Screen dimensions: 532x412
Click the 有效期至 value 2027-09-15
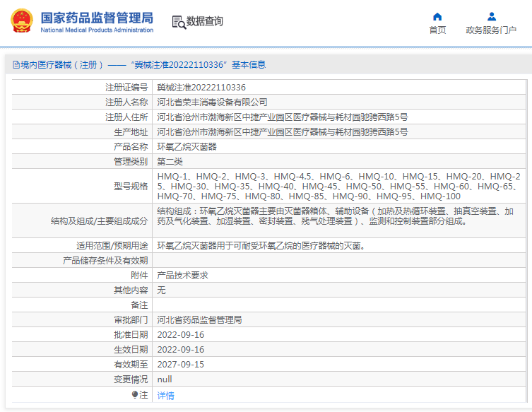[x=180, y=365]
